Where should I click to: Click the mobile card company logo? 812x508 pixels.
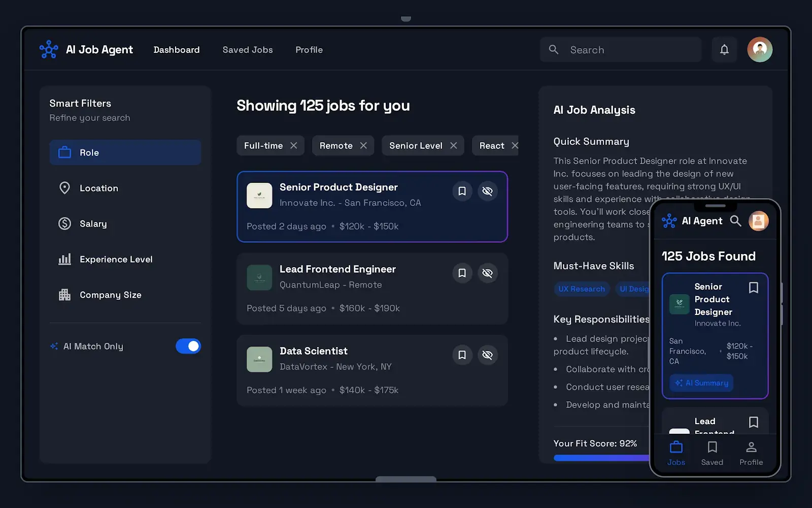pyautogui.click(x=680, y=304)
